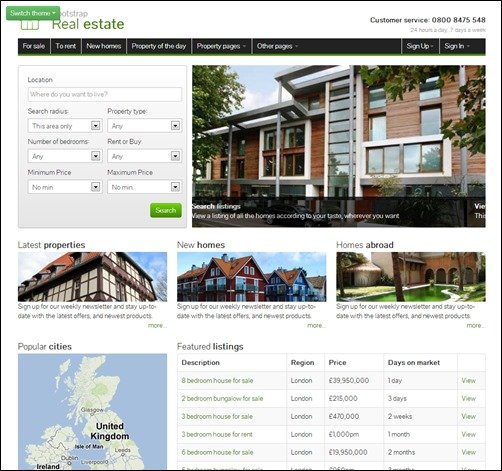Image resolution: width=502 pixels, height=471 pixels.
Task: Click the Glasgow label on the map
Action: tap(92, 410)
